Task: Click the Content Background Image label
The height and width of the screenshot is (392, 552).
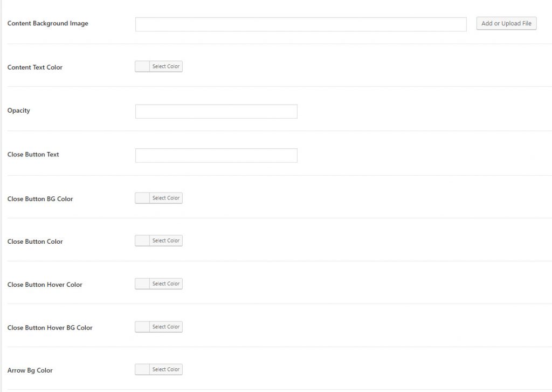Action: (x=48, y=24)
